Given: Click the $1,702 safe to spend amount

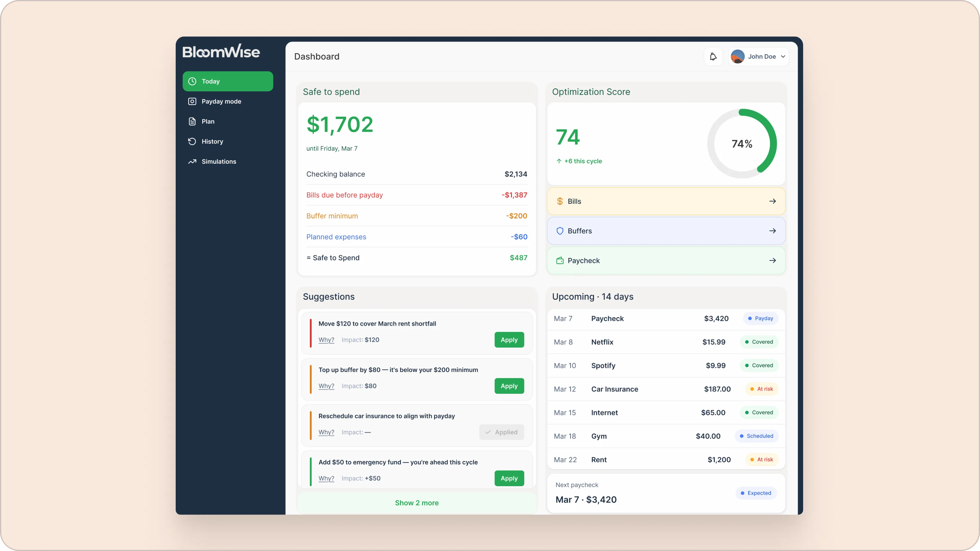Looking at the screenshot, I should 340,124.
